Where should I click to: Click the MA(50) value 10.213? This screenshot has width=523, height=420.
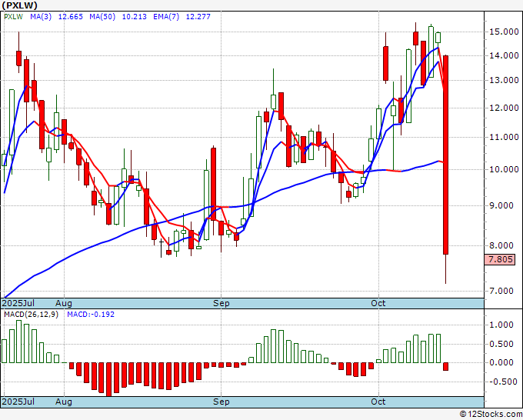[134, 17]
